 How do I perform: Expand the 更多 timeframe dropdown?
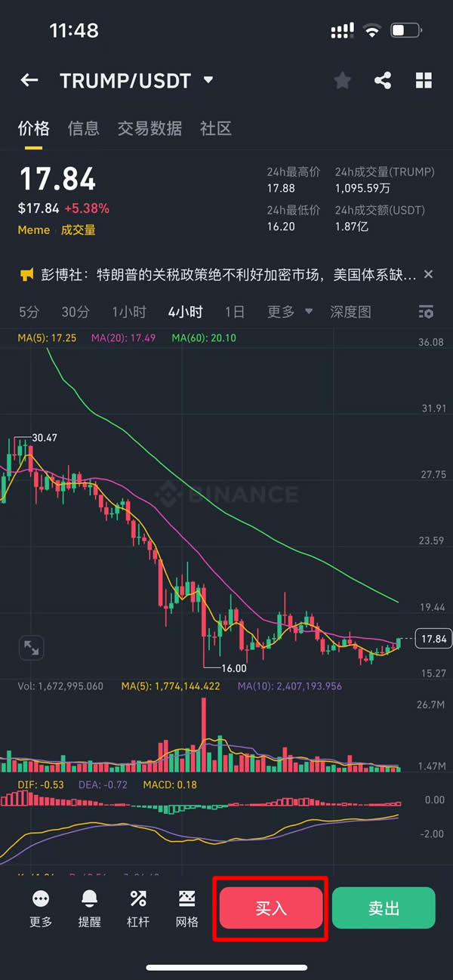[x=290, y=312]
